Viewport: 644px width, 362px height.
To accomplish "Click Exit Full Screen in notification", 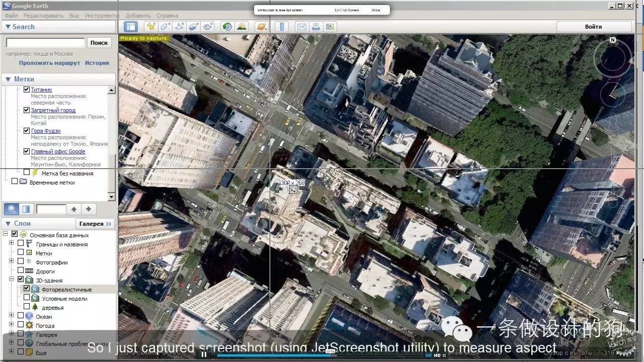I will click(347, 10).
